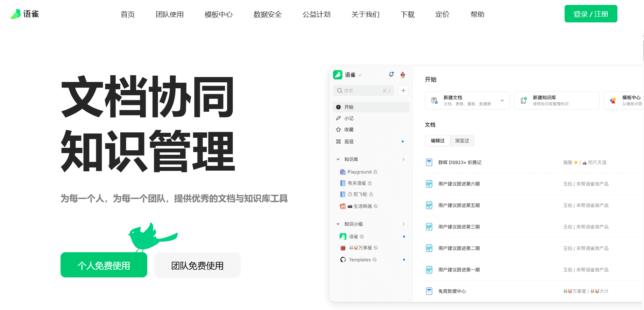
Task: Open 用户建议跟进第五期 document
Action: pyautogui.click(x=459, y=205)
